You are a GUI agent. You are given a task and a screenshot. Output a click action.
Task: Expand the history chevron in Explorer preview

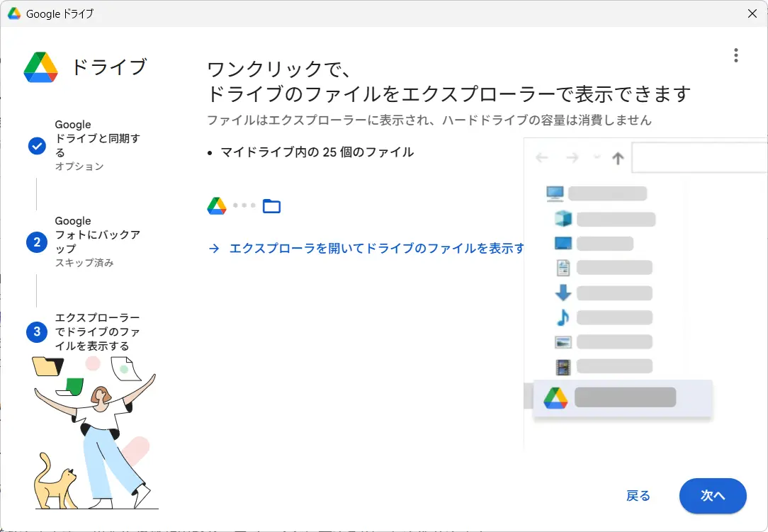click(x=597, y=157)
